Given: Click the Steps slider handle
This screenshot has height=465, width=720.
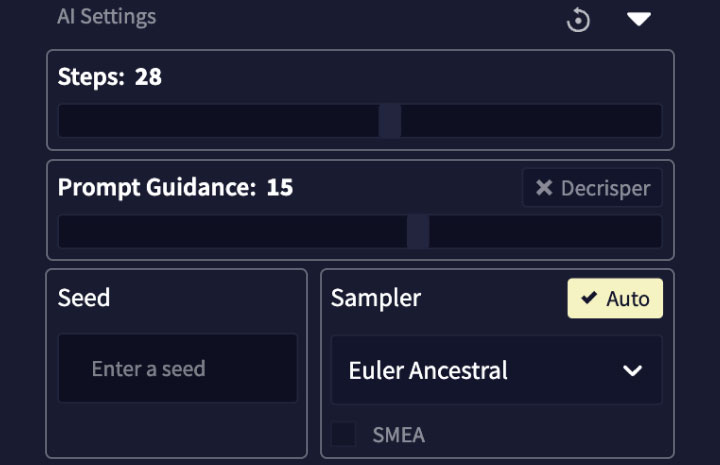Looking at the screenshot, I should coord(390,121).
